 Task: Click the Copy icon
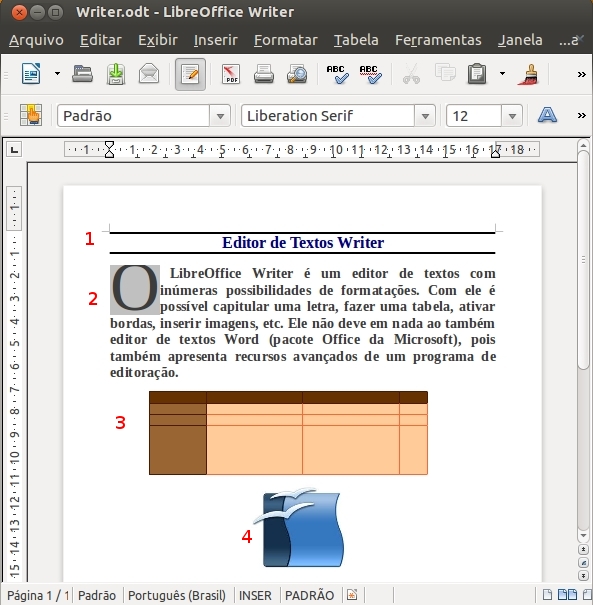click(x=445, y=73)
